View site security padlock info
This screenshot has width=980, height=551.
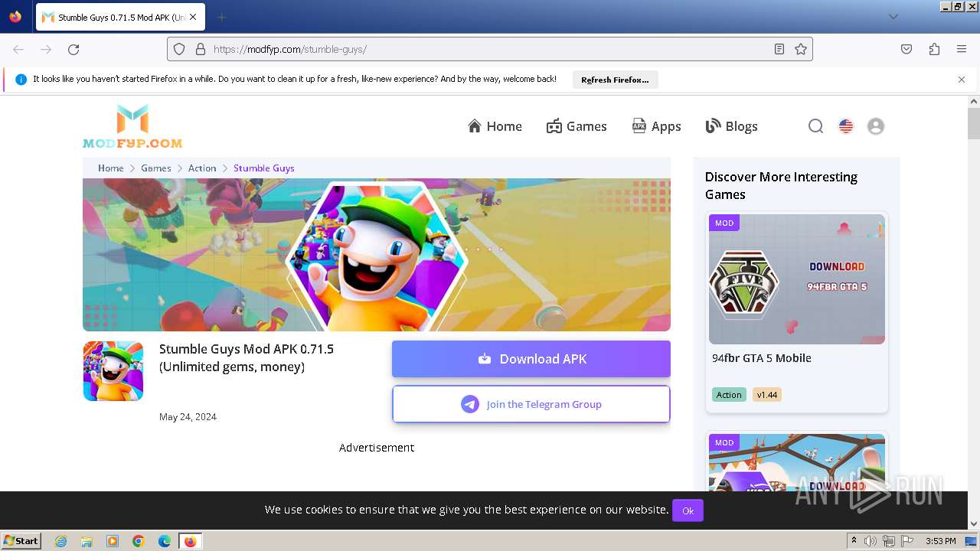201,49
